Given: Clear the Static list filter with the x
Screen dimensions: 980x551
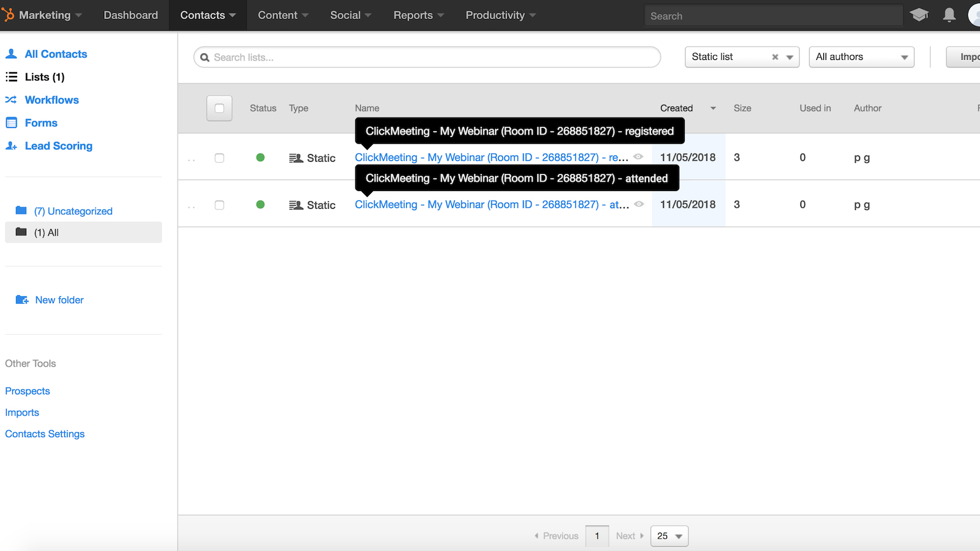Looking at the screenshot, I should tap(775, 57).
